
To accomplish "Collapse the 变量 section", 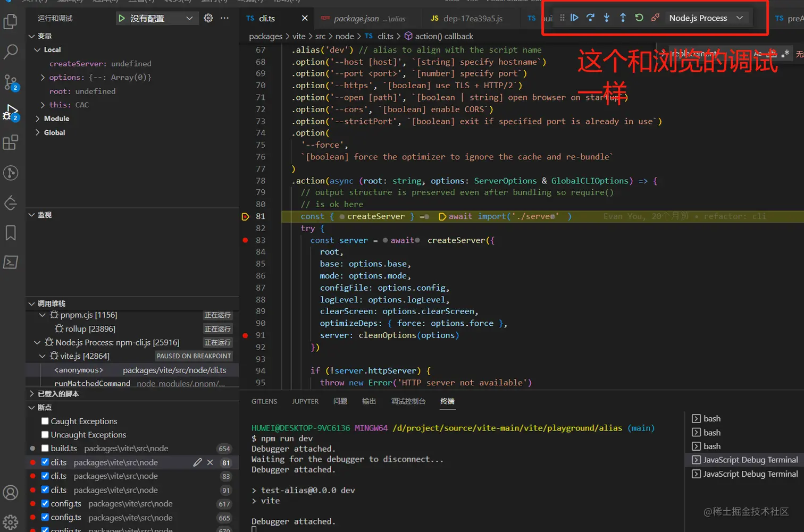I will 32,36.
